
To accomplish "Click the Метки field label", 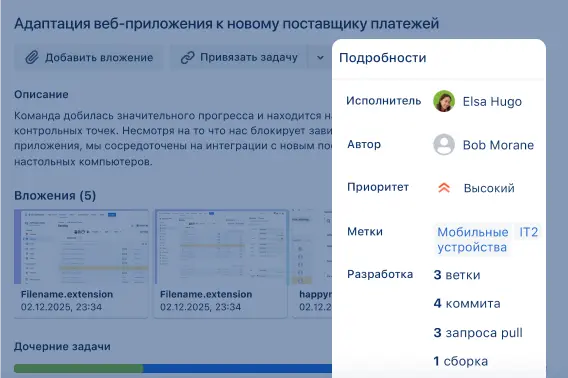I will tap(365, 232).
